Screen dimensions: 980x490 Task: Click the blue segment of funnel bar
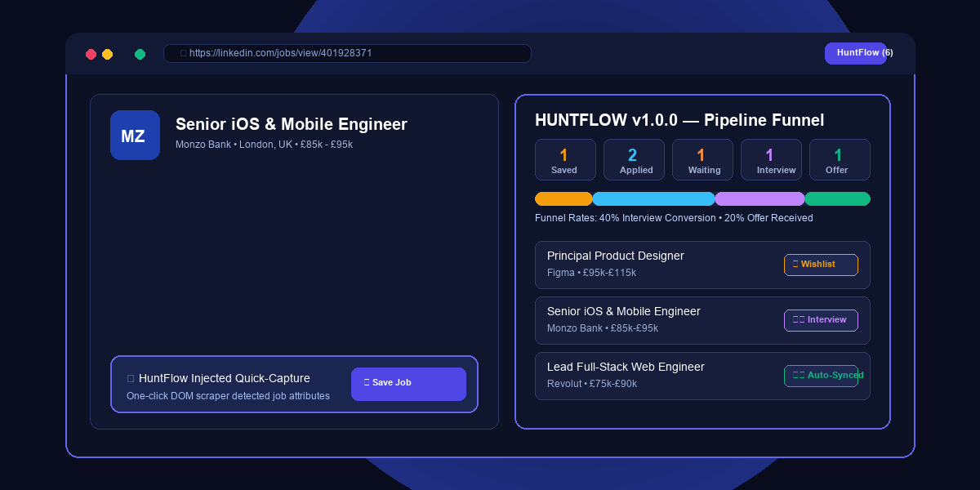tap(653, 198)
